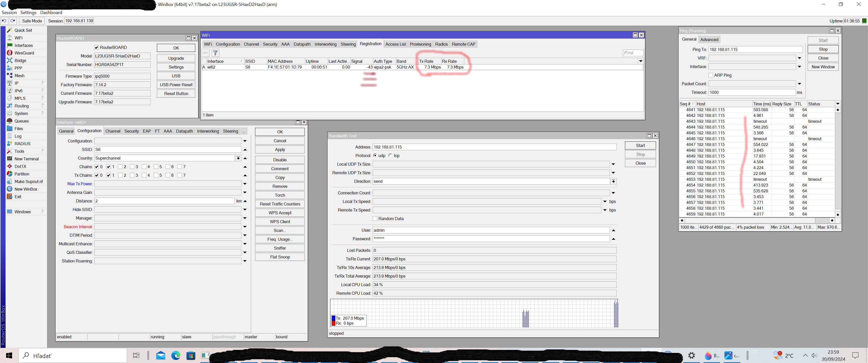The image size is (868, 363).
Task: Open the VRF dropdown in Ping window
Action: [799, 58]
